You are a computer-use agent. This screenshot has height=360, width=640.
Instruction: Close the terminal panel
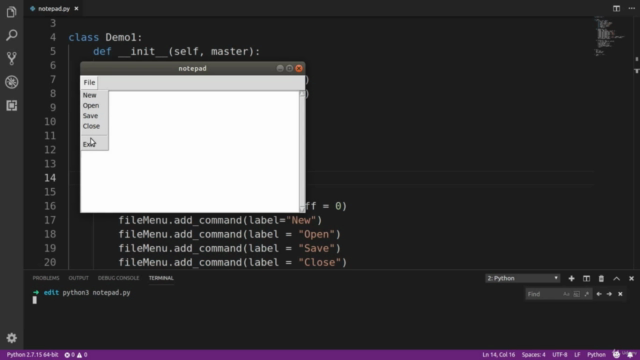tap(631, 278)
